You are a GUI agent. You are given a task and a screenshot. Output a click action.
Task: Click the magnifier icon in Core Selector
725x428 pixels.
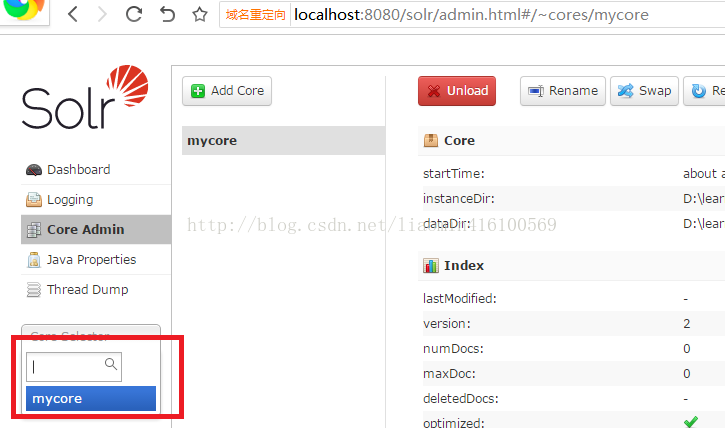tap(111, 364)
